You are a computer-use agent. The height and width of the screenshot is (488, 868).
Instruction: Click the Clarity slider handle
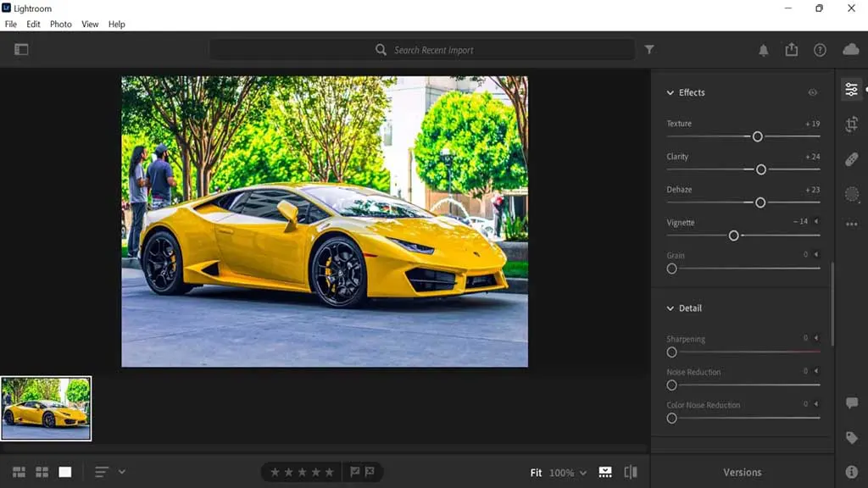pyautogui.click(x=761, y=169)
